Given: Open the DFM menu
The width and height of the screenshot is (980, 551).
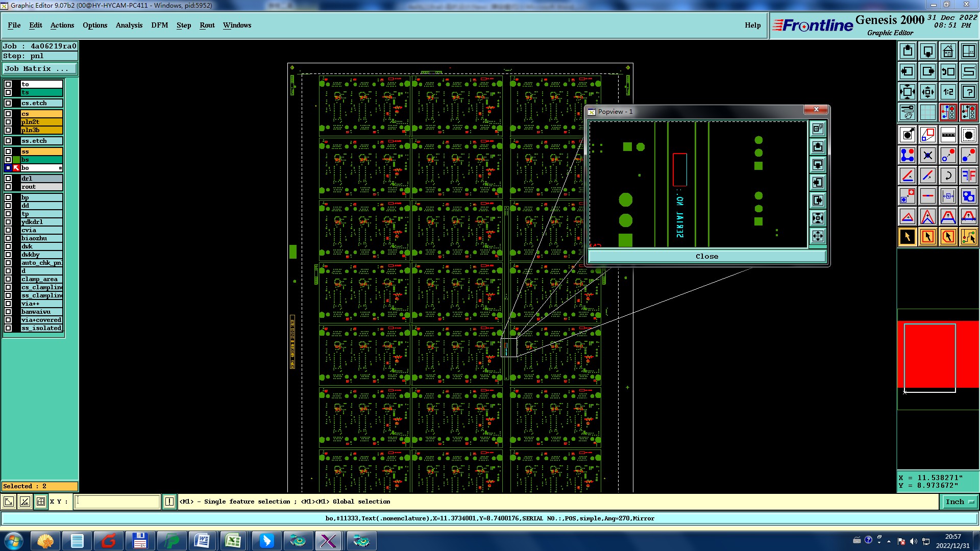Looking at the screenshot, I should coord(159,25).
